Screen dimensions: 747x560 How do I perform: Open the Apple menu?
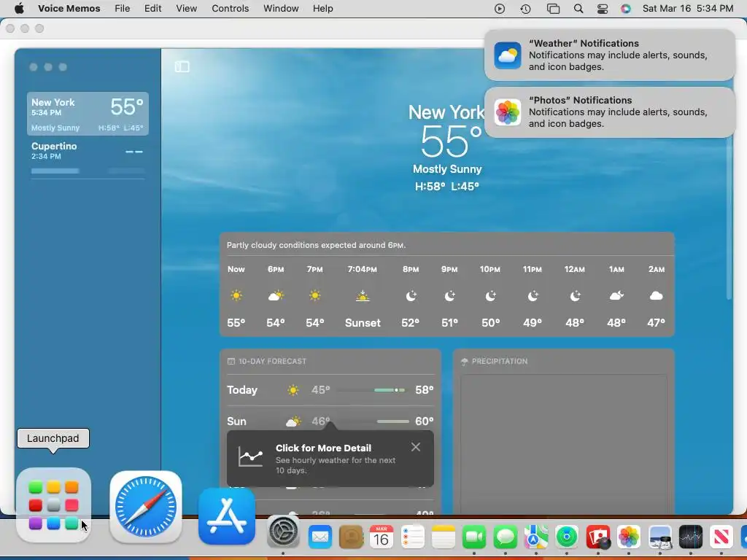tap(19, 8)
